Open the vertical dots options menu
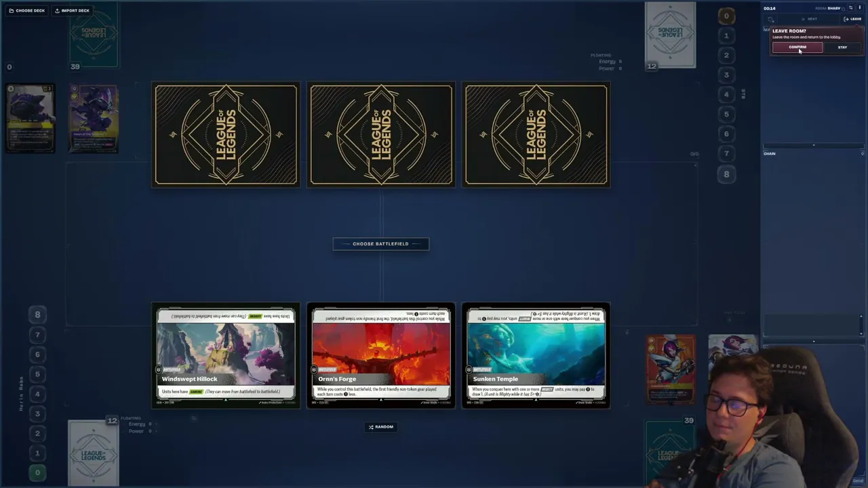This screenshot has width=868, height=488. 860,8
